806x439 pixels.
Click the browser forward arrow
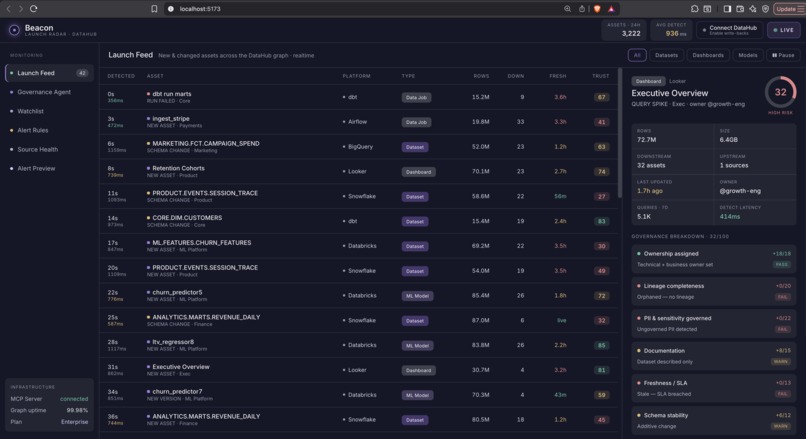coord(21,9)
